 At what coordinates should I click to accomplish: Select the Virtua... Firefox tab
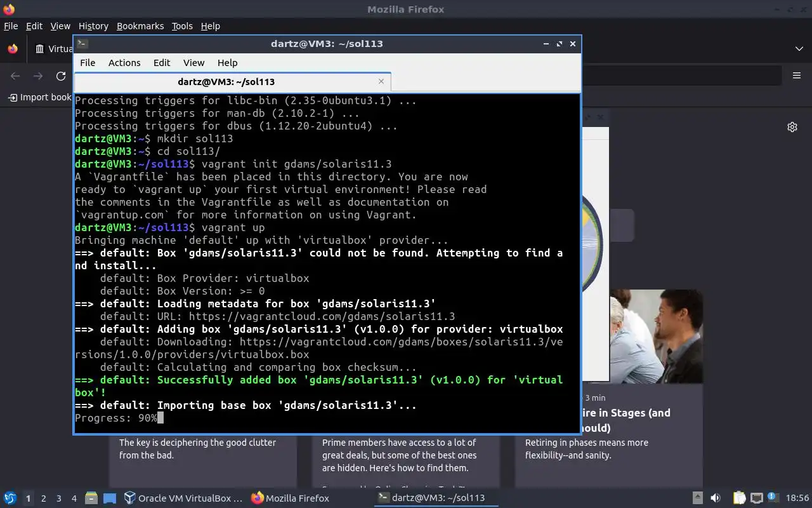point(53,49)
